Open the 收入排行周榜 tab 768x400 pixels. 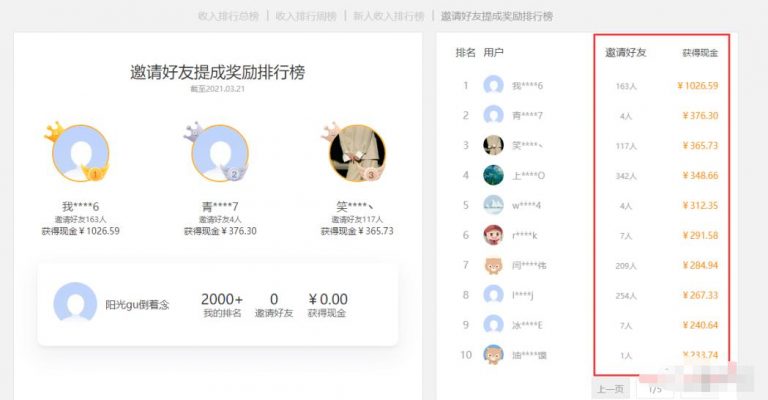click(305, 16)
